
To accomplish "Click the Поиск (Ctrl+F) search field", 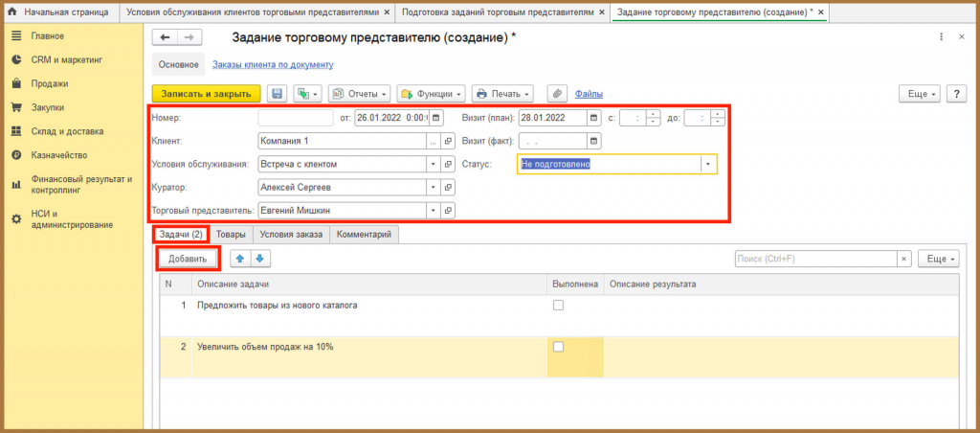I will coord(816,259).
